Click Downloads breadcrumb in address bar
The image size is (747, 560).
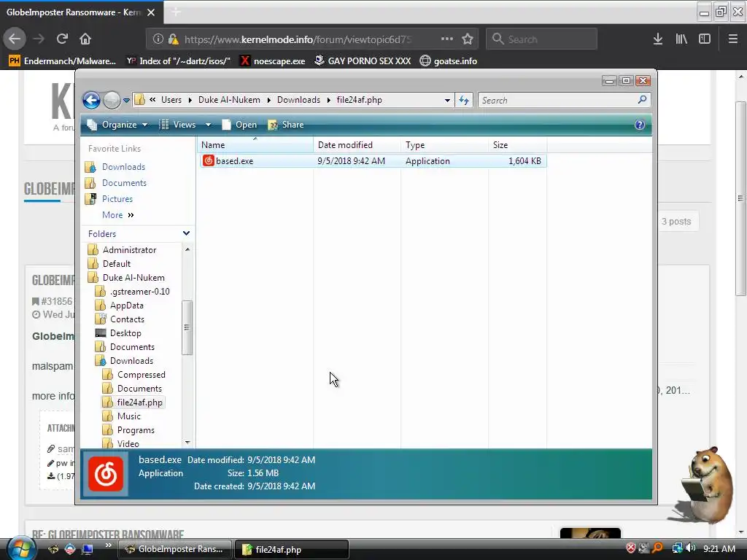[x=298, y=100]
